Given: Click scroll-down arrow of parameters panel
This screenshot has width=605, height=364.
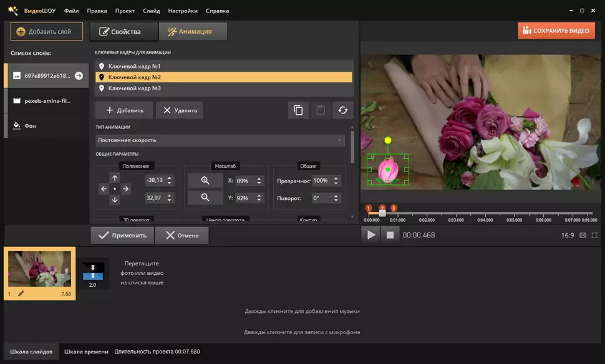Looking at the screenshot, I should click(352, 217).
